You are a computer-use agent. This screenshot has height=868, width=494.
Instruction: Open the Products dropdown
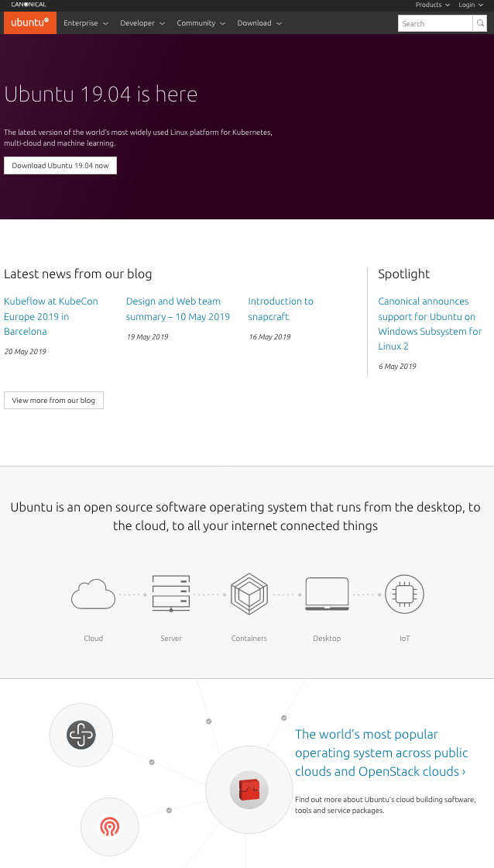[x=433, y=5]
